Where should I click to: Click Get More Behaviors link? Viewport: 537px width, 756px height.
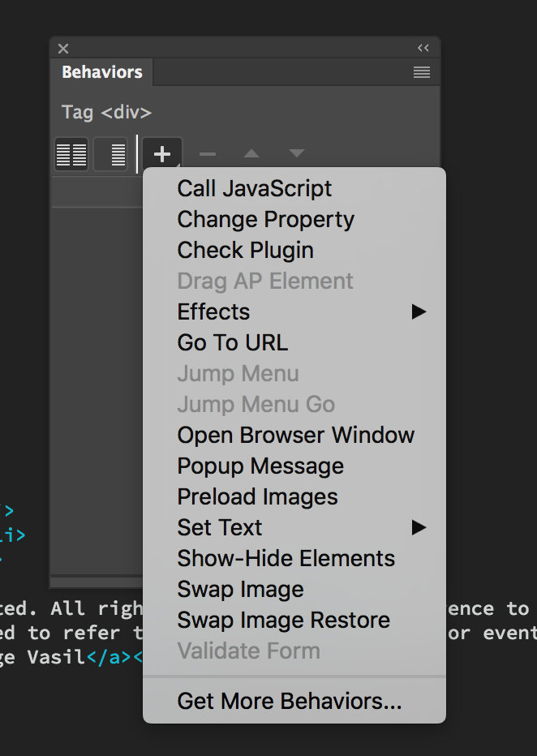(x=289, y=701)
